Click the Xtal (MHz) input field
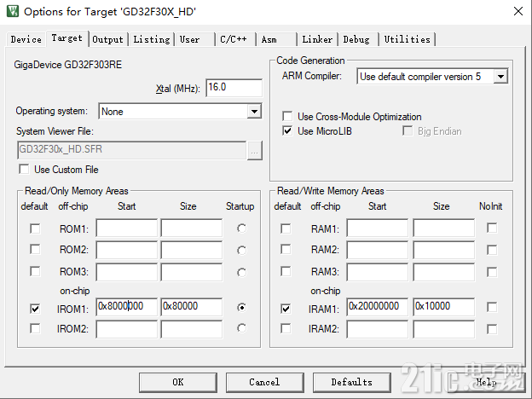Screen dimensions: 532x399 point(234,88)
